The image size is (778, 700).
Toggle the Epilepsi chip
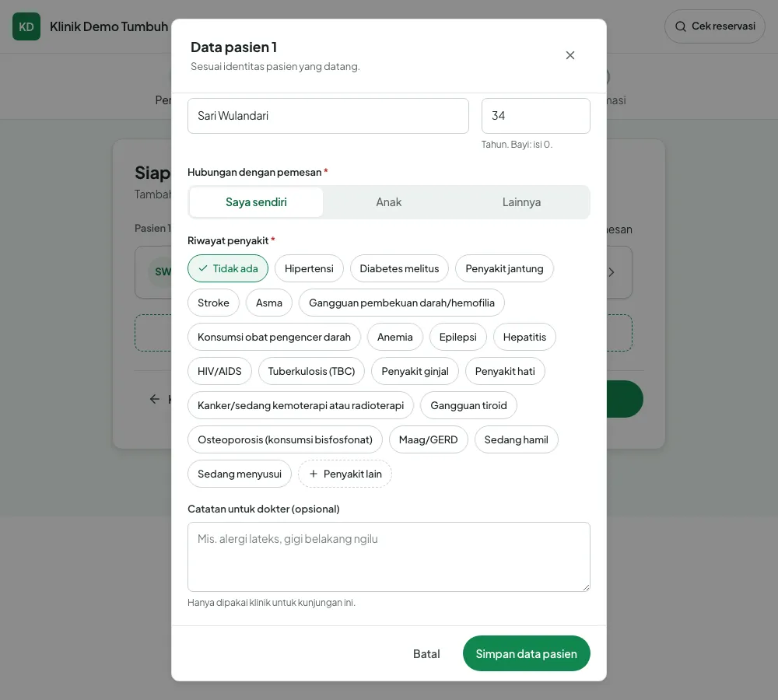coord(458,337)
